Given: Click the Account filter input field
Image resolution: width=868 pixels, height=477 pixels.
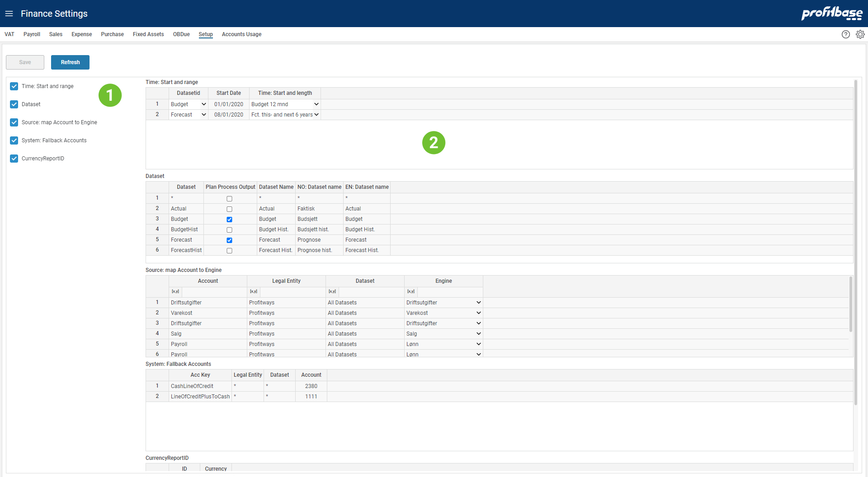Looking at the screenshot, I should [214, 292].
